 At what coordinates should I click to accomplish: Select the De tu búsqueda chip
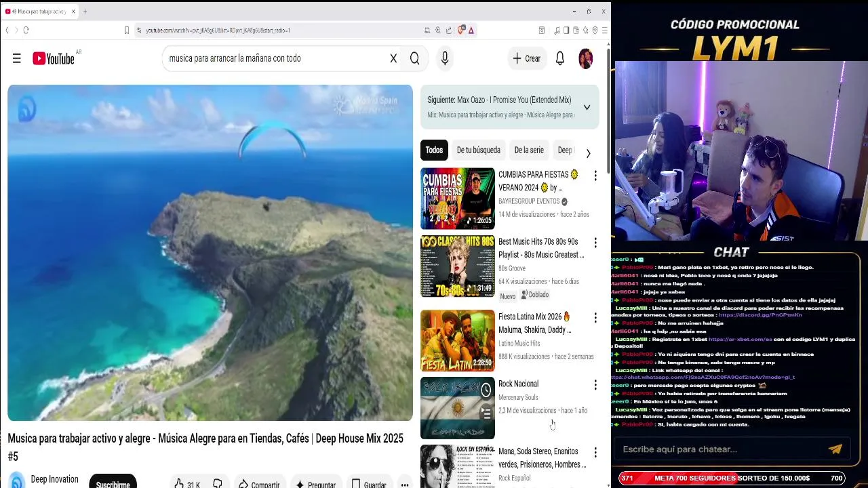478,150
